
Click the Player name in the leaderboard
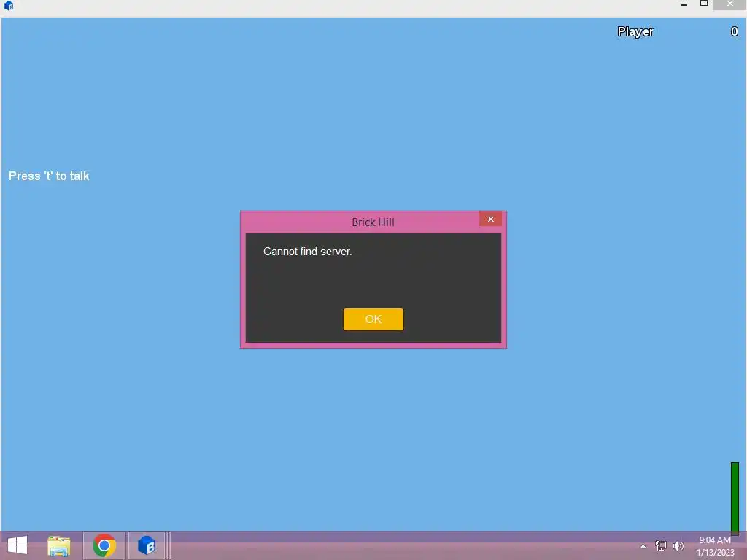coord(635,32)
